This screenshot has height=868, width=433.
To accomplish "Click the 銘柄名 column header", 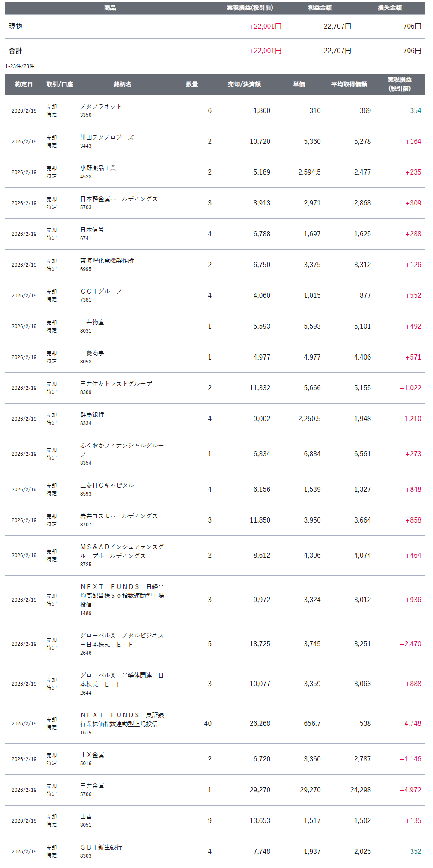I will (122, 84).
